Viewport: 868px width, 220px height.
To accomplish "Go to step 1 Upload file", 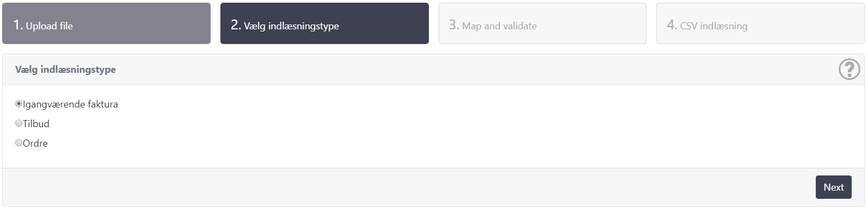I will click(x=106, y=23).
